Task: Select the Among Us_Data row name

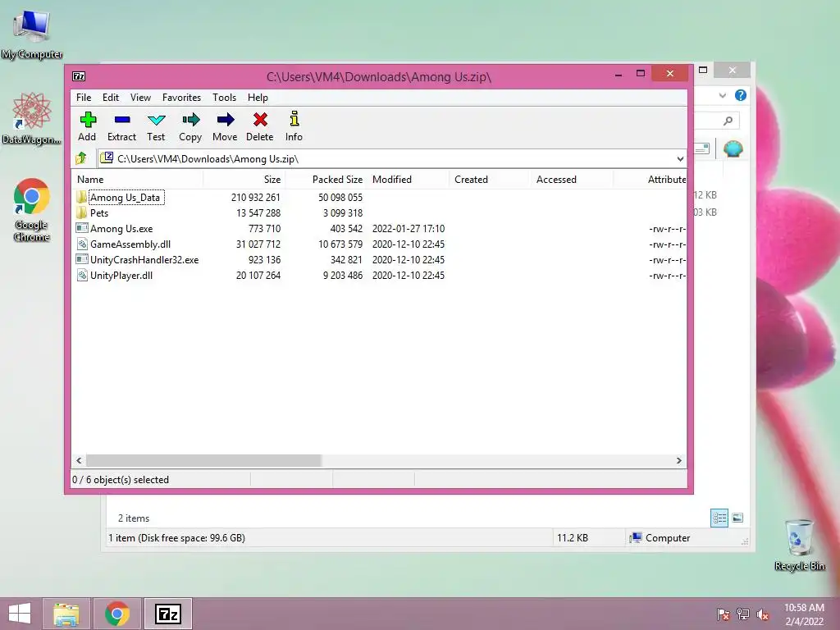Action: tap(126, 197)
